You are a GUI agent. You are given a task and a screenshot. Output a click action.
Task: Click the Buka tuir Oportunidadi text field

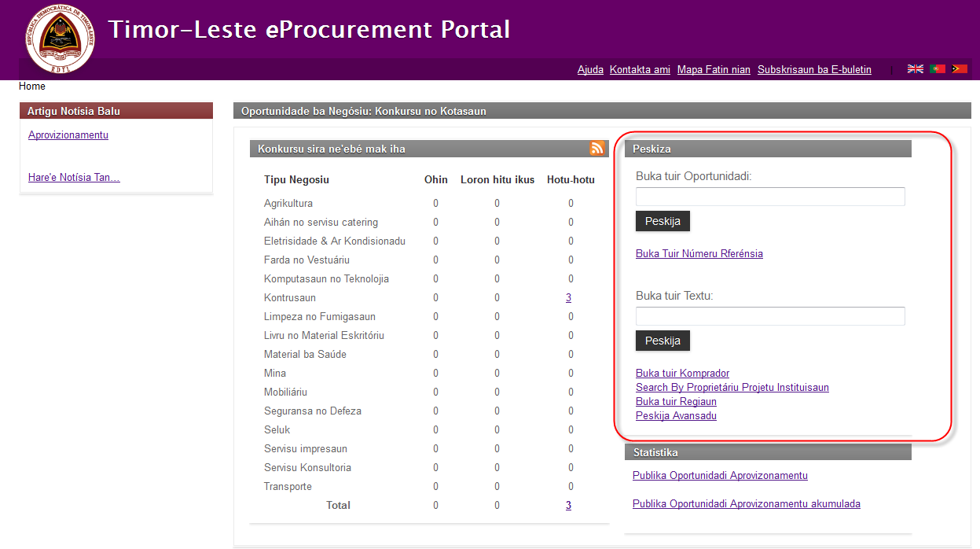pyautogui.click(x=770, y=197)
